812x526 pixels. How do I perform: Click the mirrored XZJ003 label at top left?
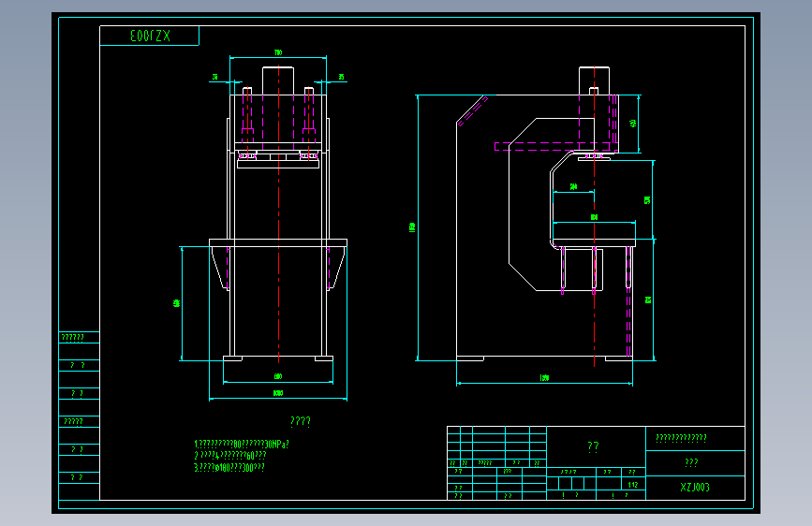(150, 36)
